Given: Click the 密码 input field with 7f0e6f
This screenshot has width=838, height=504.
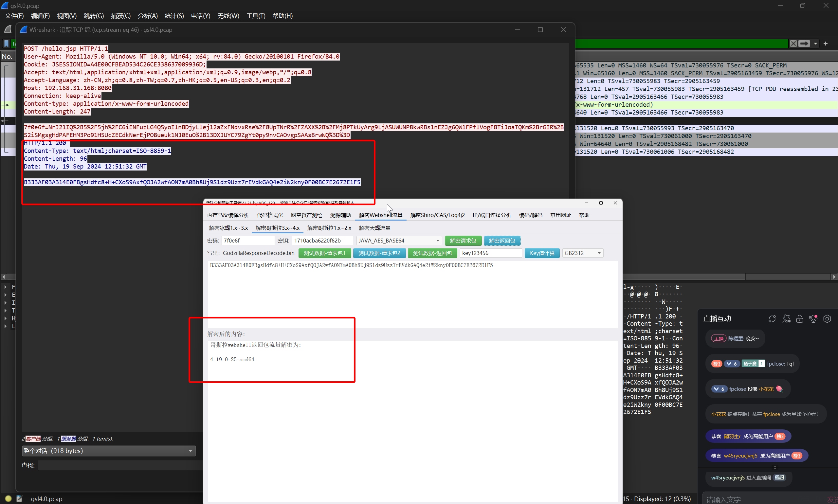Looking at the screenshot, I should click(248, 241).
